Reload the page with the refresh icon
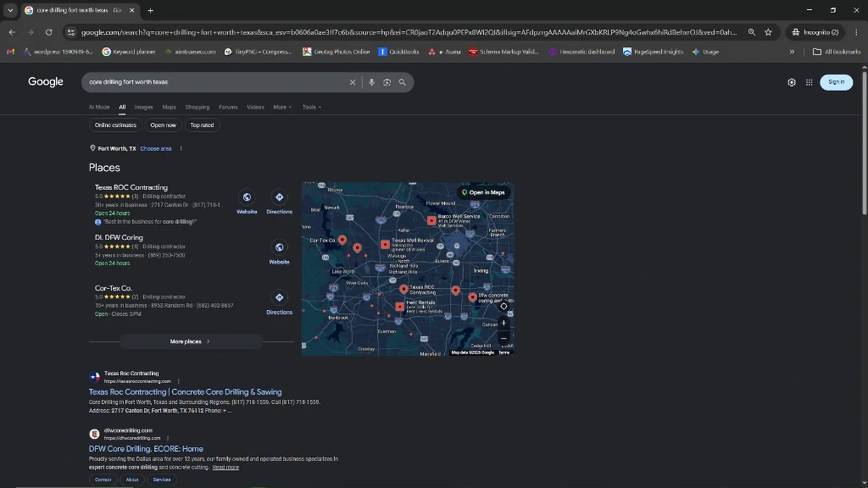 (48, 32)
